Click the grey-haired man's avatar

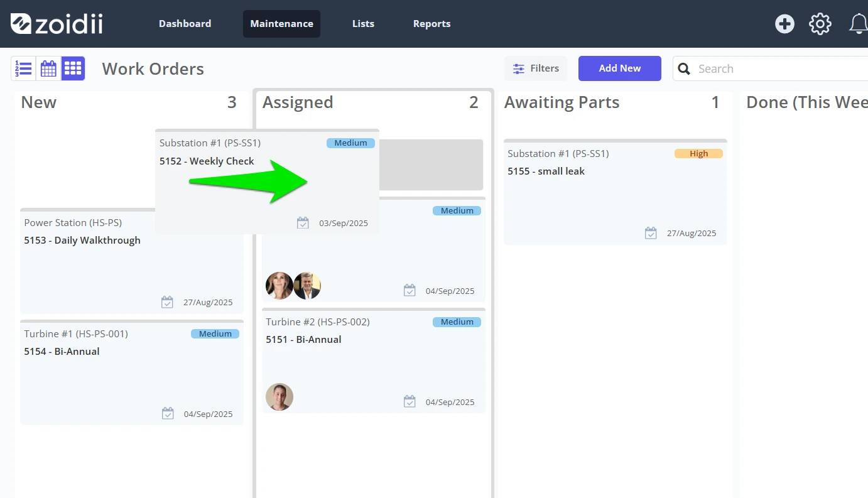[x=307, y=286]
